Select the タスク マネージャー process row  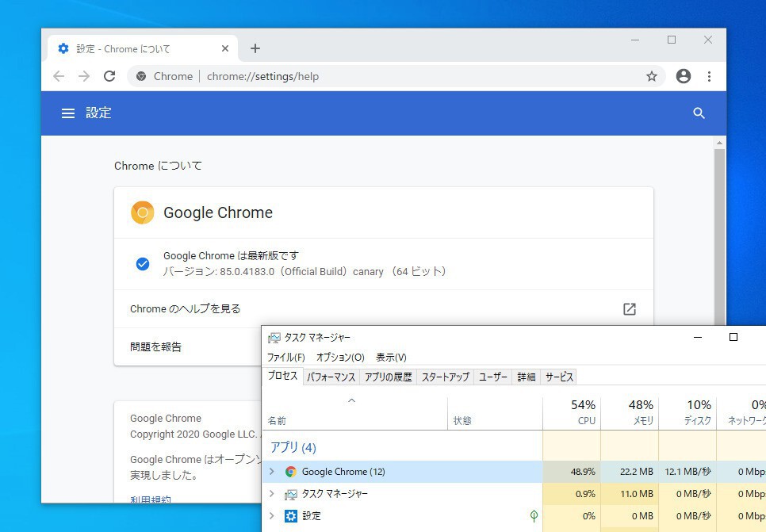coord(514,494)
